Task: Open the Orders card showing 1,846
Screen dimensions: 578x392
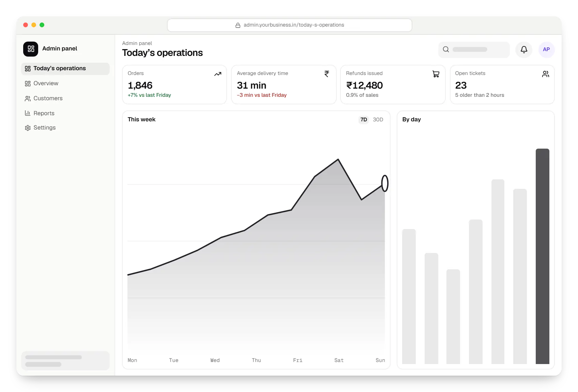Action: (x=174, y=85)
